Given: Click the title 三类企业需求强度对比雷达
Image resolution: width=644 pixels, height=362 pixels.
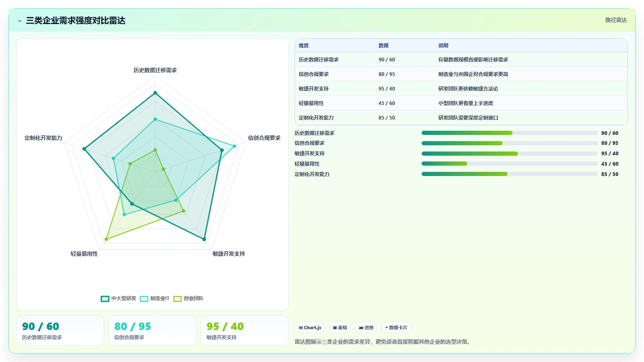Looking at the screenshot, I should tap(76, 20).
